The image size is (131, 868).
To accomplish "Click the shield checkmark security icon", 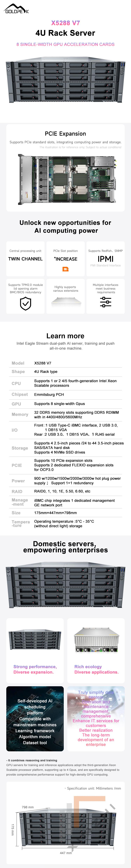I will (26, 304).
